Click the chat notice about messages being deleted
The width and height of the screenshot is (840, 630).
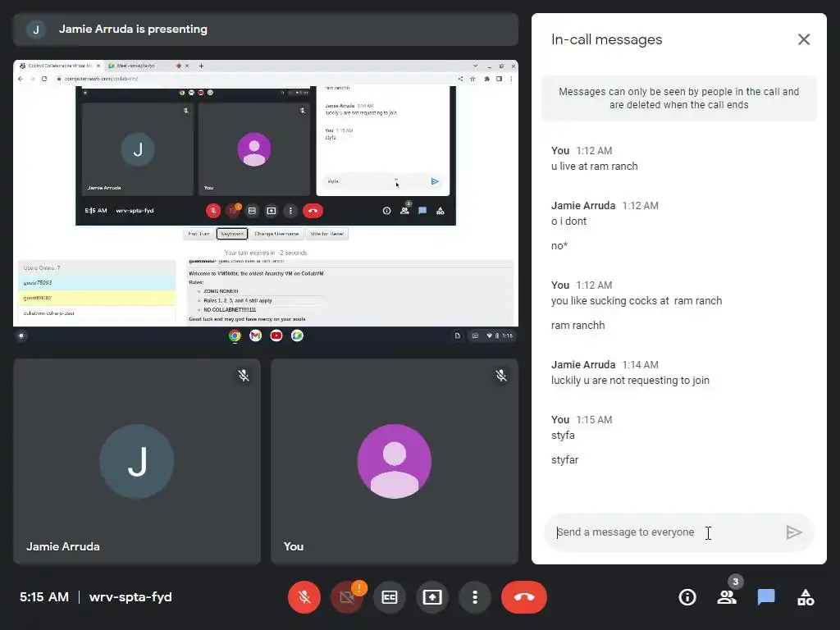678,98
